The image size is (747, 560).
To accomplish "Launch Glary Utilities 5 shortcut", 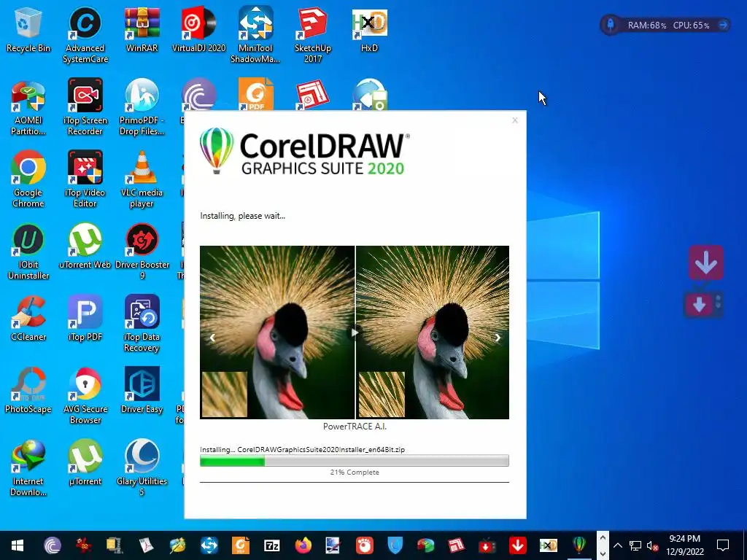I will pyautogui.click(x=142, y=469).
